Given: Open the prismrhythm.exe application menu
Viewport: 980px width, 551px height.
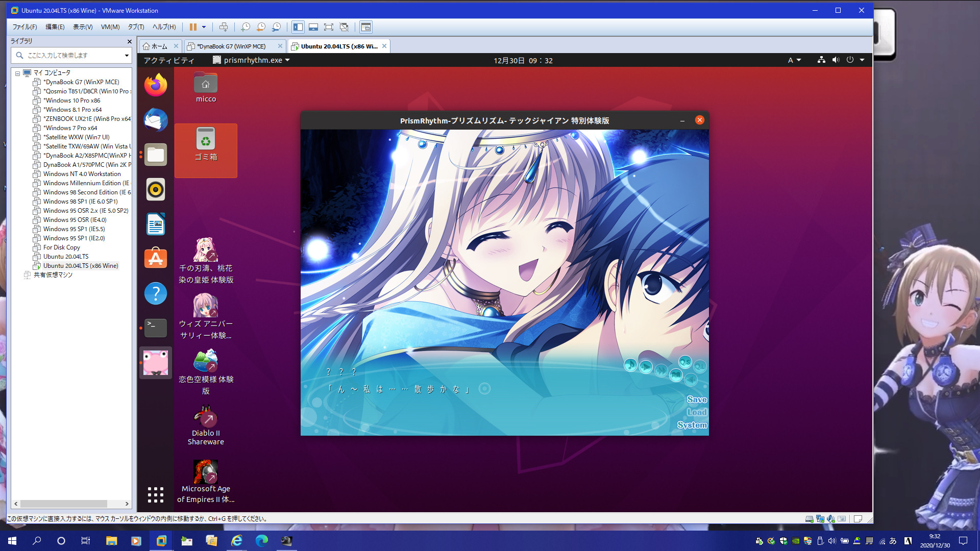Looking at the screenshot, I should 252,60.
